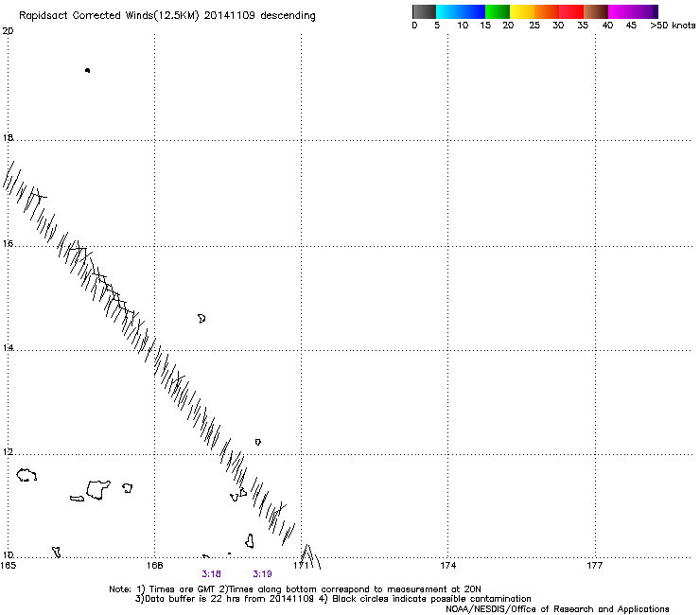Click the tiny island outline near 12.2N 170E
The image size is (700, 615).
[257, 442]
